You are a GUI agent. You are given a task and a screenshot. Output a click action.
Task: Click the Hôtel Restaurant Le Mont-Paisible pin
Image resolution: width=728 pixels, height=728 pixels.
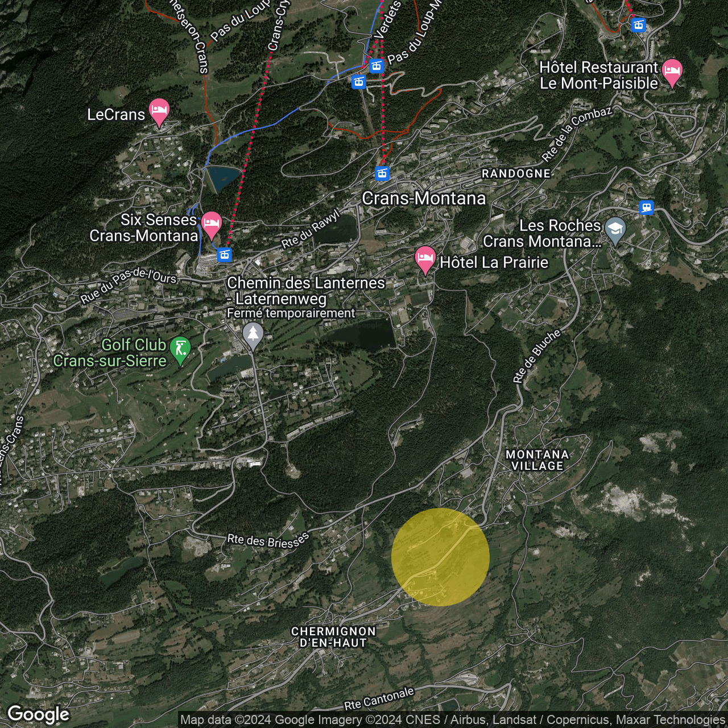point(672,71)
